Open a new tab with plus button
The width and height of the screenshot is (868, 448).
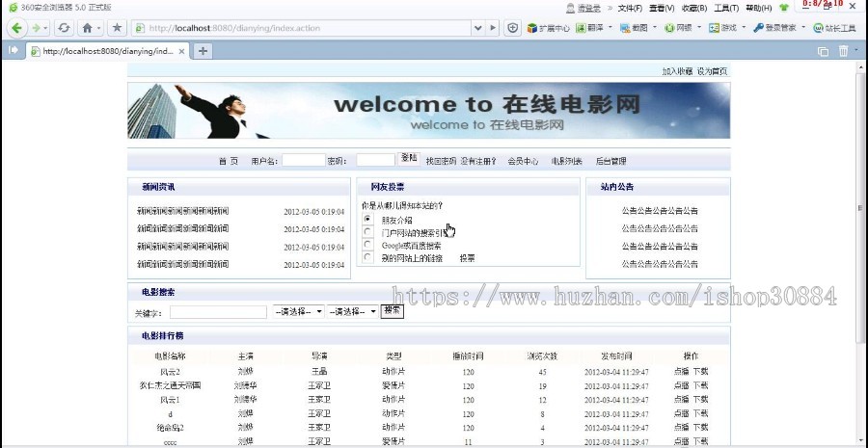[203, 51]
